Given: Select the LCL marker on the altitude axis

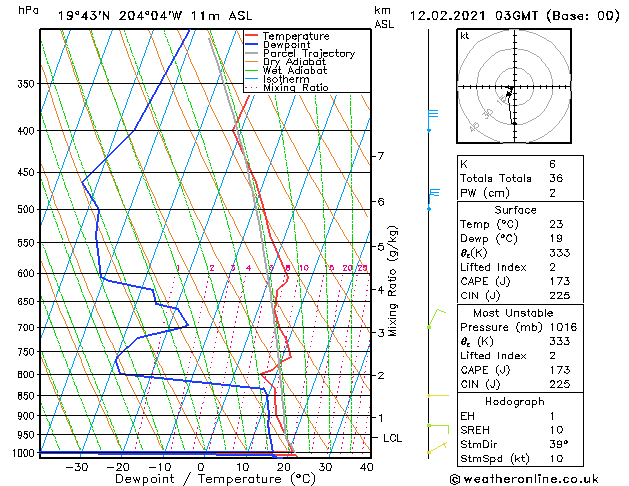Looking at the screenshot, I should click(x=393, y=438).
